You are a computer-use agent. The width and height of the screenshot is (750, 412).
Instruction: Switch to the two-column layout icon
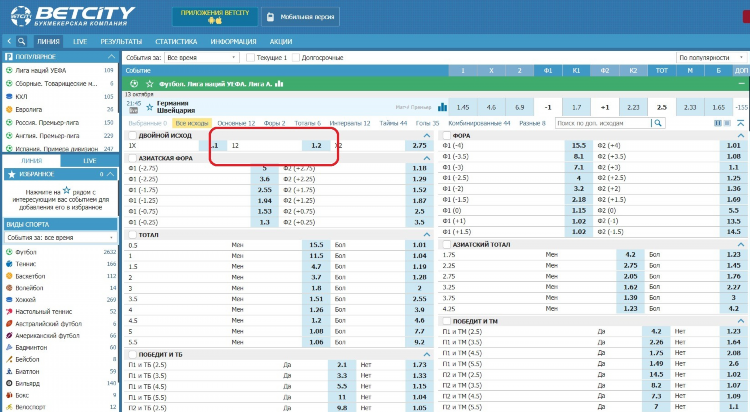pos(717,123)
